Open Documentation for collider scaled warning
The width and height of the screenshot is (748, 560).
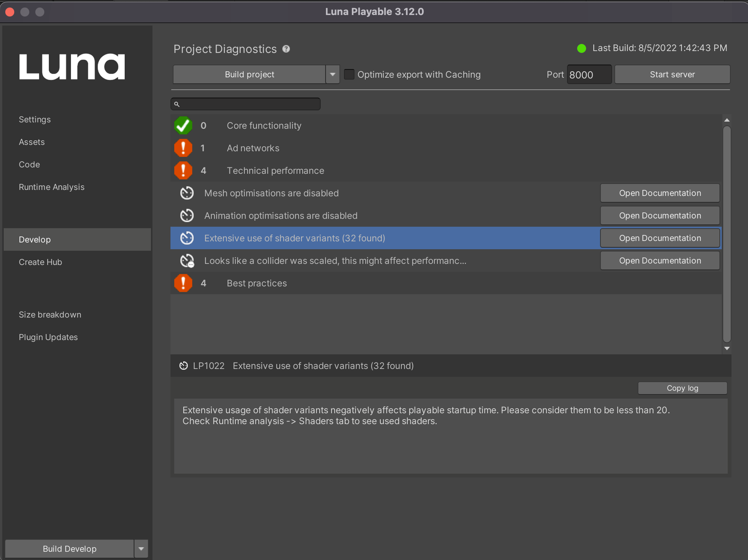click(660, 260)
